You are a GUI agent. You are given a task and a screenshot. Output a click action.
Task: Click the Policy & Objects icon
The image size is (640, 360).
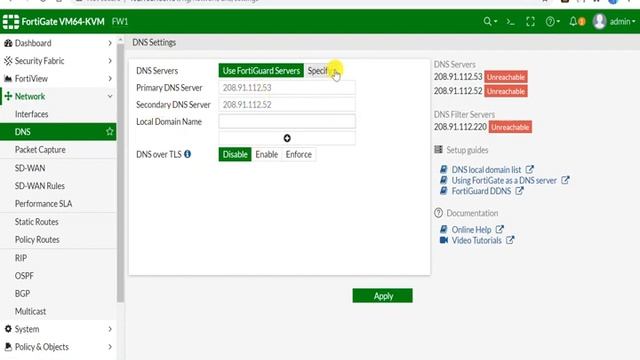click(8, 347)
